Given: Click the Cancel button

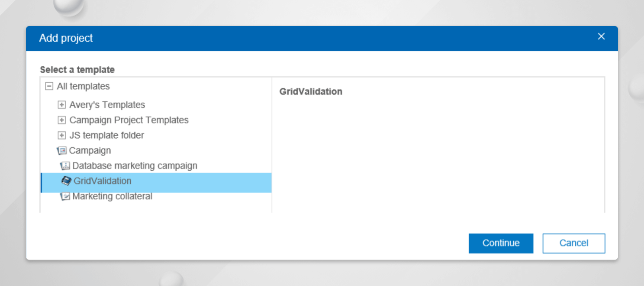Looking at the screenshot, I should [x=573, y=243].
